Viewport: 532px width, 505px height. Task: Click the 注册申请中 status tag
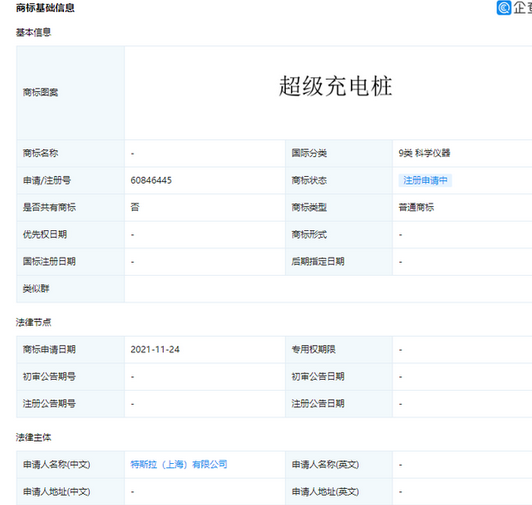point(425,180)
